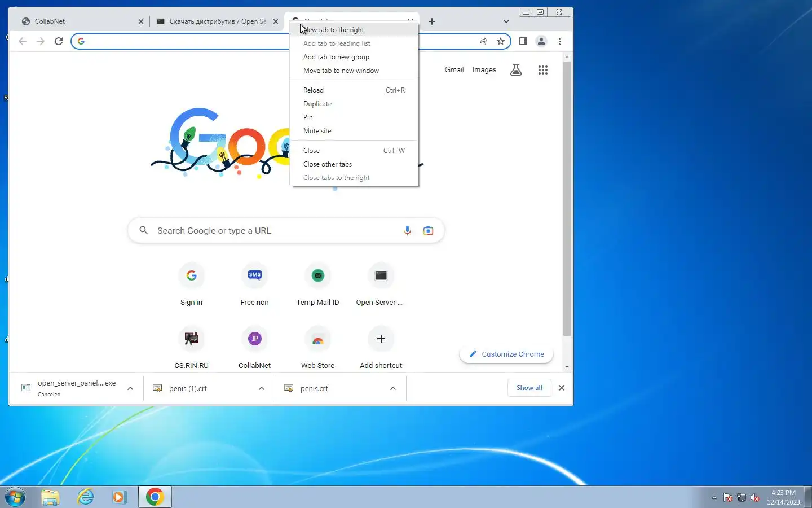Screen dimensions: 812x508
Task: Open Windows Explorer from the taskbar
Action: coord(50,497)
